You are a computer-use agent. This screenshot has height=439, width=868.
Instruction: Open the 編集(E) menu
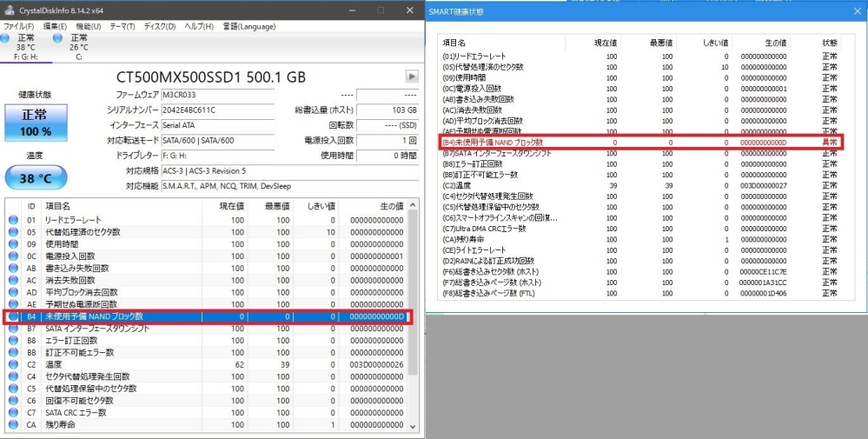[55, 27]
